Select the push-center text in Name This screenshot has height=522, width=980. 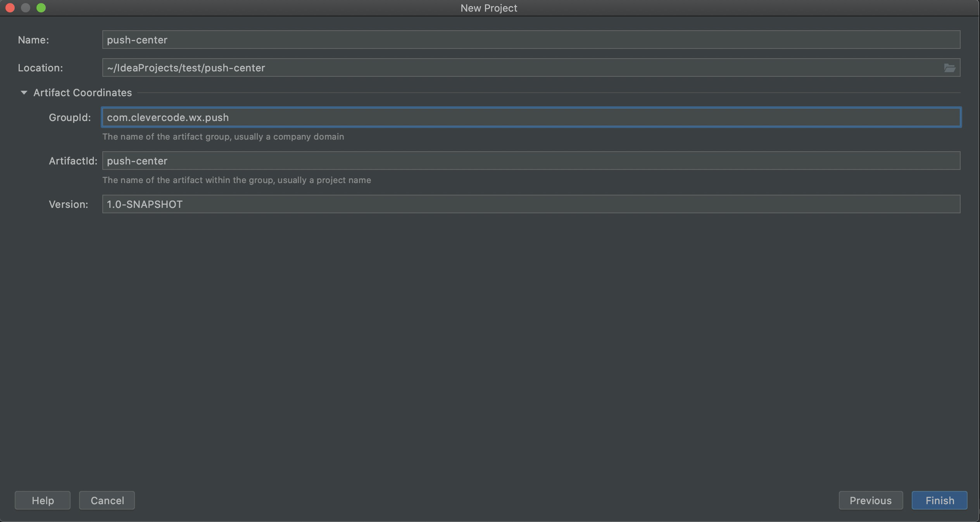[x=137, y=40]
